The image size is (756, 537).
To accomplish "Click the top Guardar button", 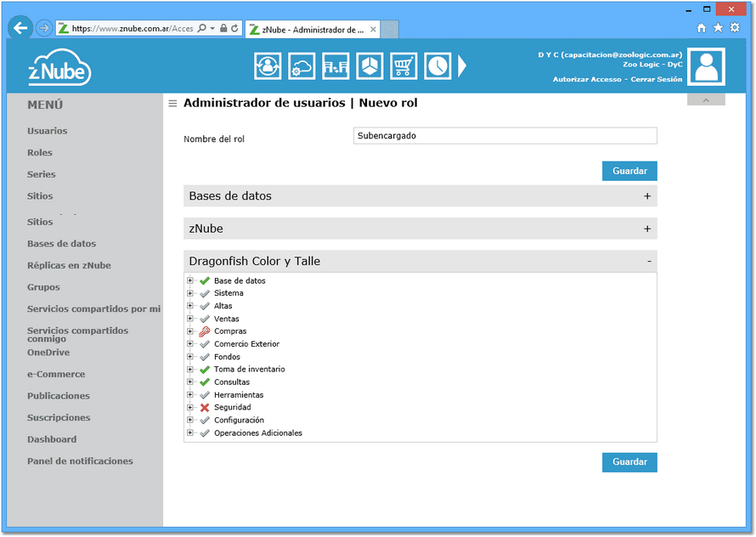I will click(629, 172).
